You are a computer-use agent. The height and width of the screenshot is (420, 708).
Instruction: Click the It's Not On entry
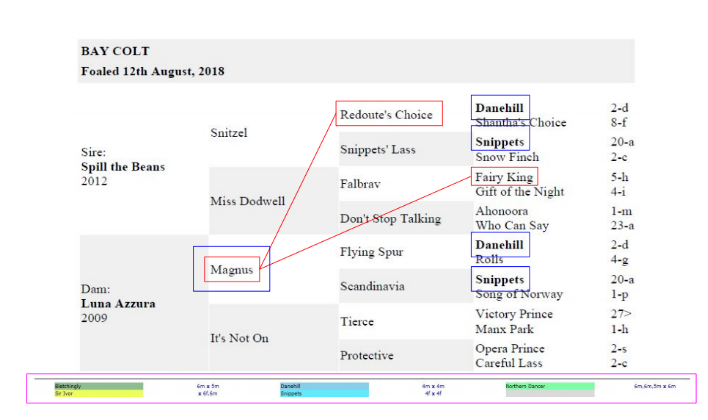coord(240,338)
